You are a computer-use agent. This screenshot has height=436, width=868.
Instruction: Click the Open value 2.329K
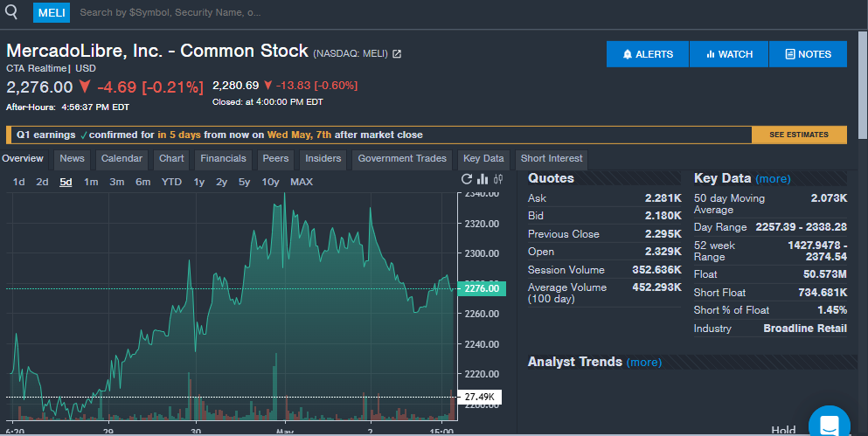(663, 252)
